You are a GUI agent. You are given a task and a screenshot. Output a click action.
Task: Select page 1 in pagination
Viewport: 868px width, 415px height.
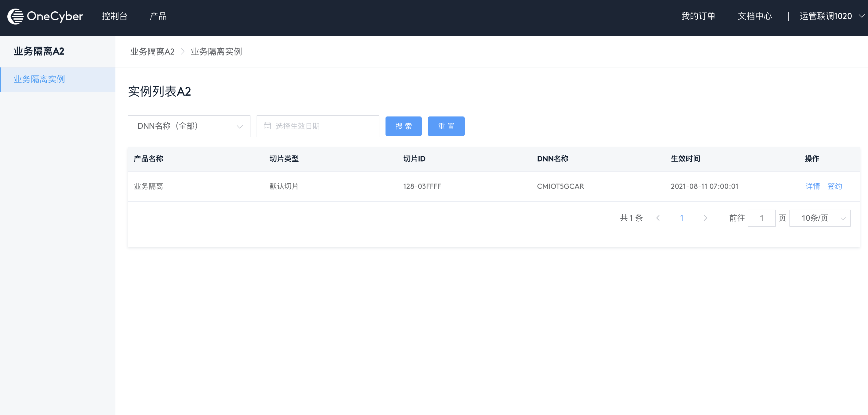pyautogui.click(x=681, y=218)
